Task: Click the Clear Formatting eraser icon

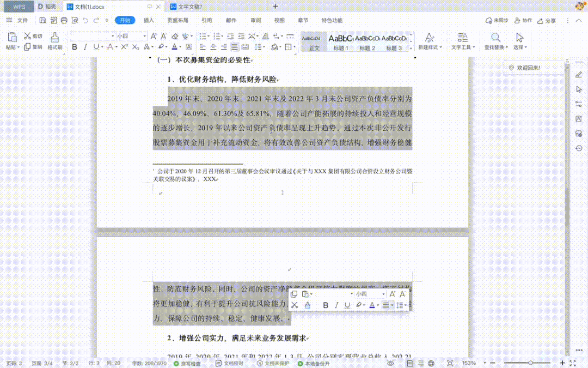Action: [x=175, y=36]
